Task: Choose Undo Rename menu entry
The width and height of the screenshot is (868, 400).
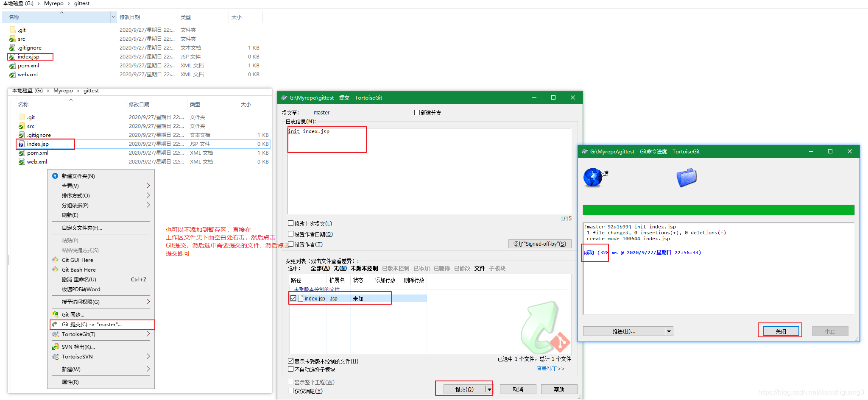Action: pyautogui.click(x=101, y=280)
